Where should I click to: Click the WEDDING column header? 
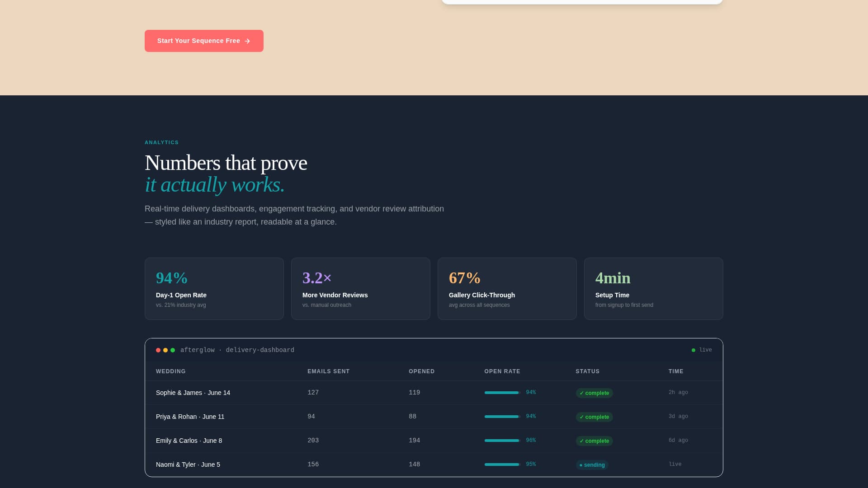(x=171, y=371)
